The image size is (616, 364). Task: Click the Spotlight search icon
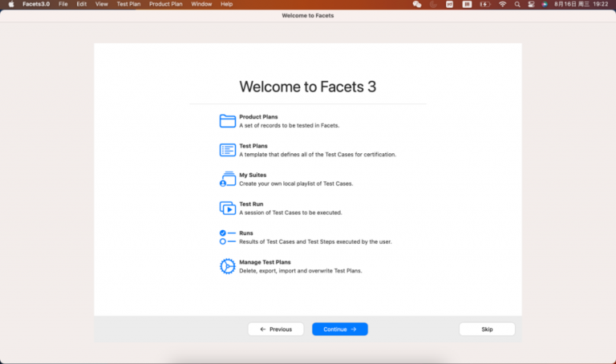tap(517, 4)
